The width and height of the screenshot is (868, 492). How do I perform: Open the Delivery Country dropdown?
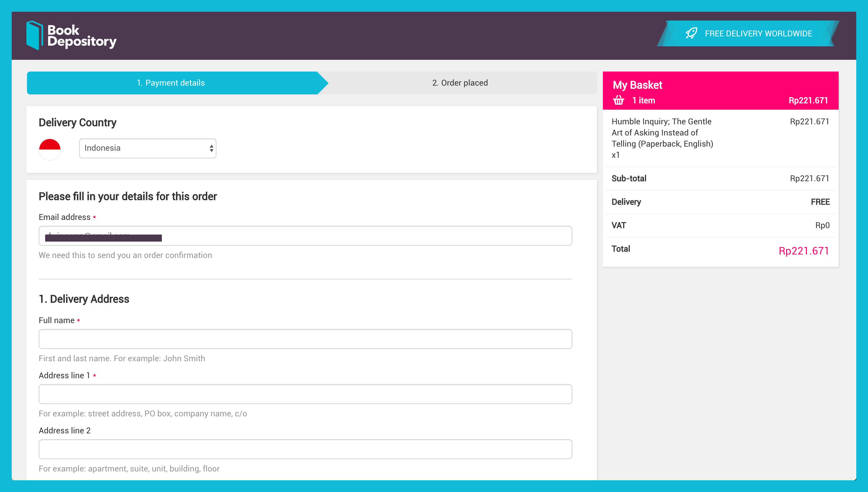[x=148, y=148]
